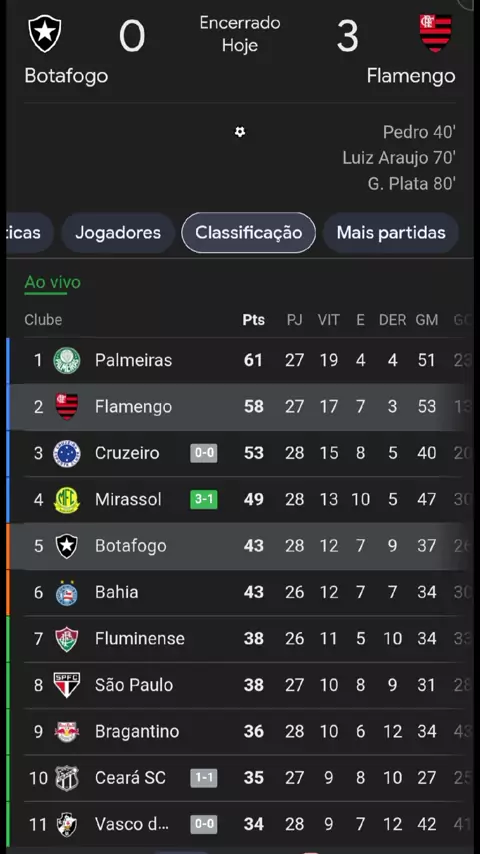The width and height of the screenshot is (480, 854).
Task: Open the Palmeiras club logo in standings
Action: click(66, 361)
